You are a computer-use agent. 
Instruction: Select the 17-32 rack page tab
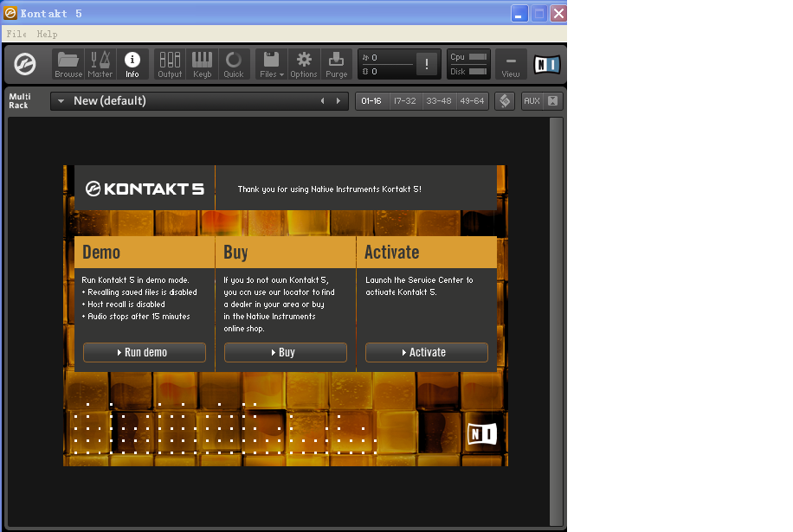click(x=405, y=101)
